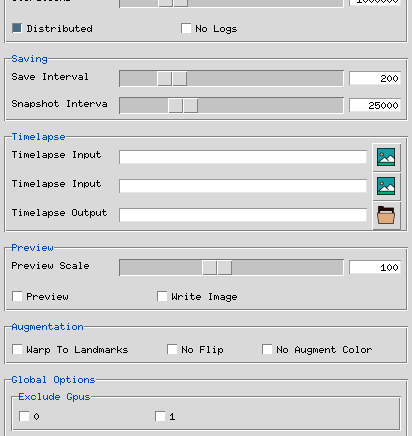Click the Snapshot Interval slider handle
The height and width of the screenshot is (436, 412).
[183, 106]
